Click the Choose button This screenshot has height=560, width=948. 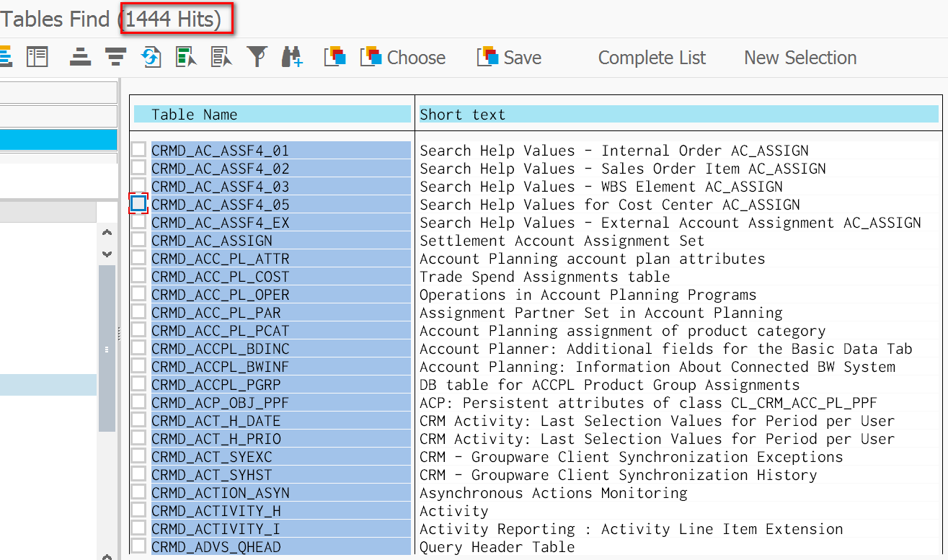404,58
